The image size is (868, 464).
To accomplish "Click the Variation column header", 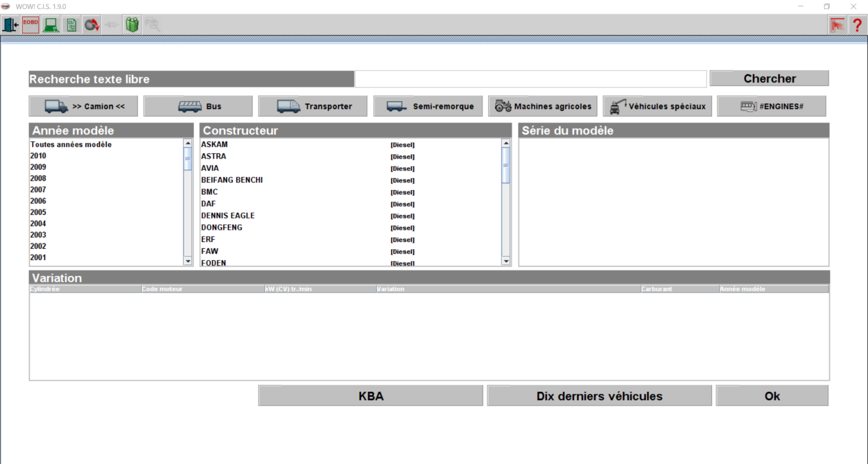I will click(508, 289).
